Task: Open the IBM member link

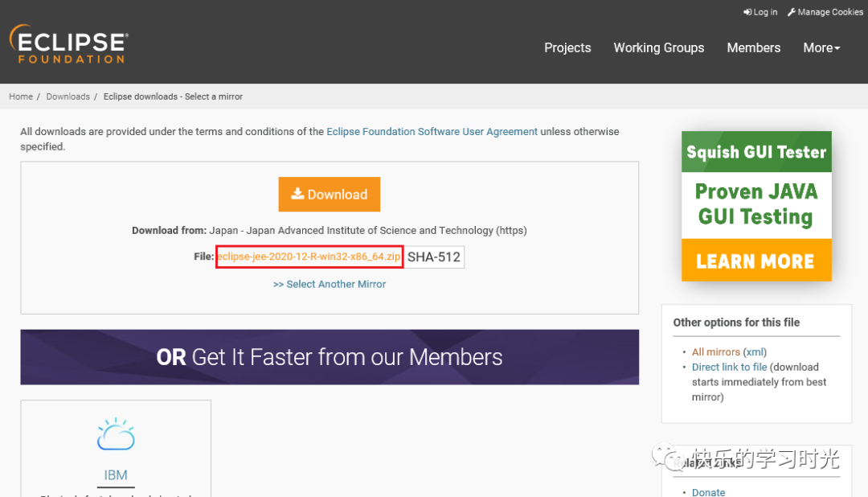Action: tap(116, 474)
